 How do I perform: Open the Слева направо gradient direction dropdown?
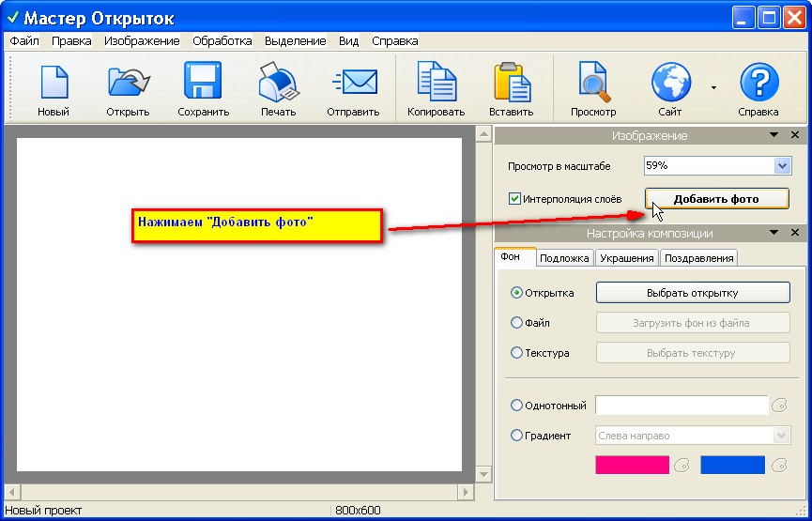pos(781,436)
